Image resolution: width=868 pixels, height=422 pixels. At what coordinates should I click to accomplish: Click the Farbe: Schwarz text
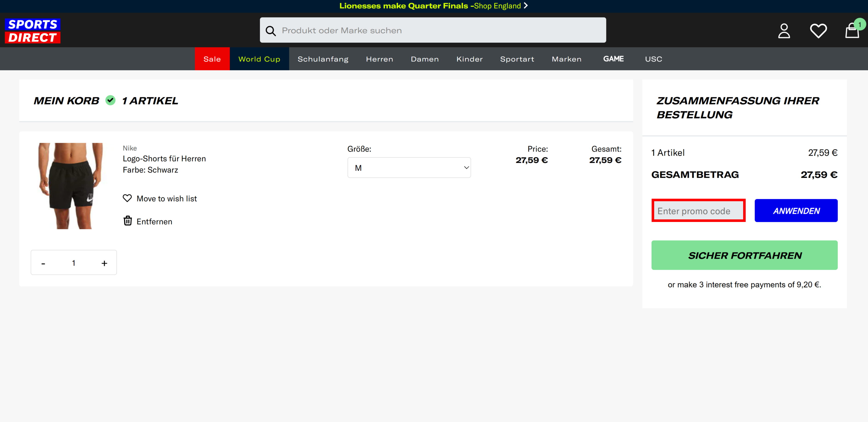click(150, 170)
